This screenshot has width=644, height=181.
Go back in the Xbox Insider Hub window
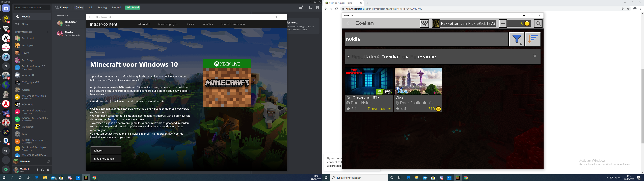pos(90,17)
